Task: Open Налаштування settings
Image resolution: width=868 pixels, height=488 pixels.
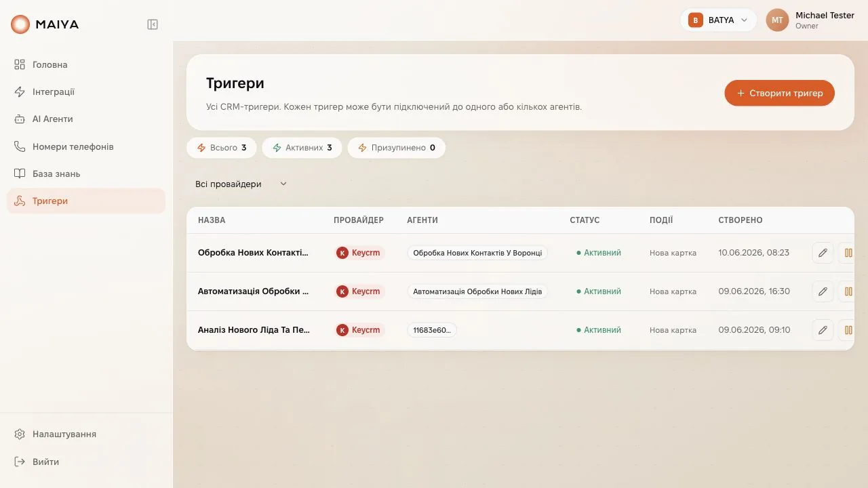Action: tap(86, 434)
